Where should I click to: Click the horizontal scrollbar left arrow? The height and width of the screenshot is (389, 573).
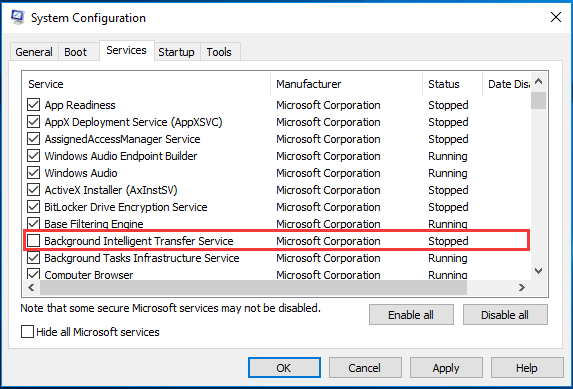[31, 287]
